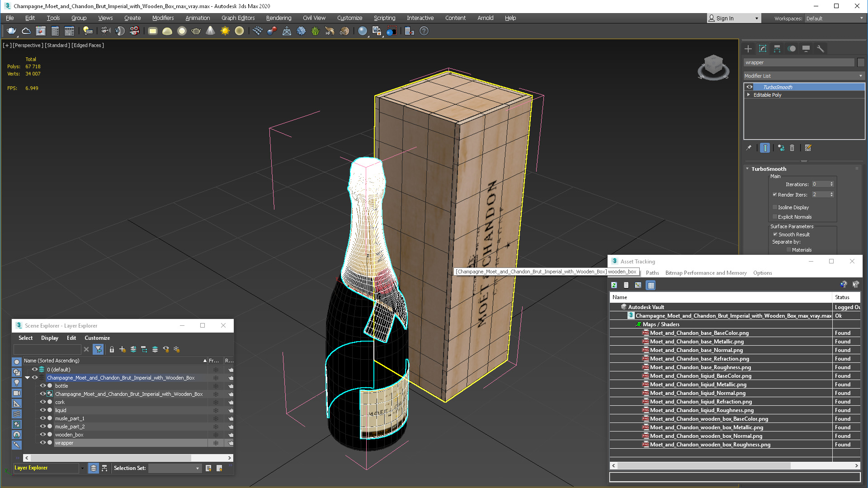Toggle display filter for cameras in Scene Explorer
868x488 pixels.
[x=17, y=393]
